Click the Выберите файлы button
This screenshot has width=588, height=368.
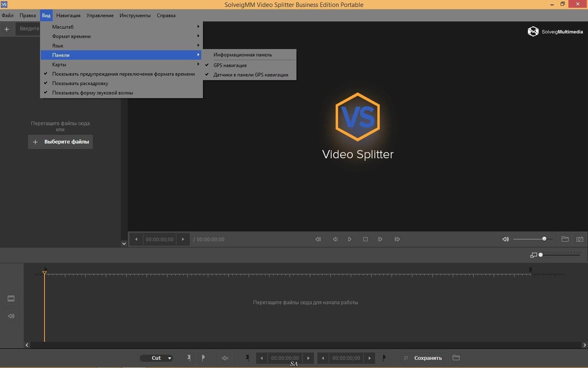click(60, 142)
